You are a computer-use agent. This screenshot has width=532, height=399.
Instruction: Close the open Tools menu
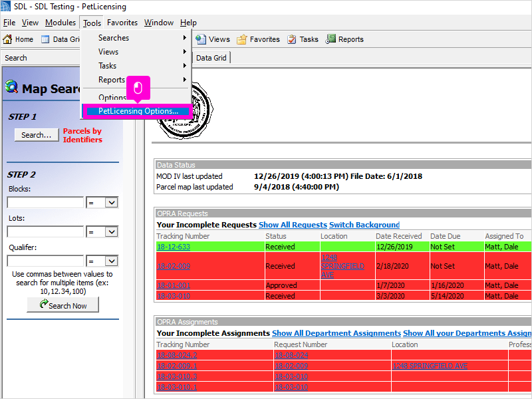[92, 23]
